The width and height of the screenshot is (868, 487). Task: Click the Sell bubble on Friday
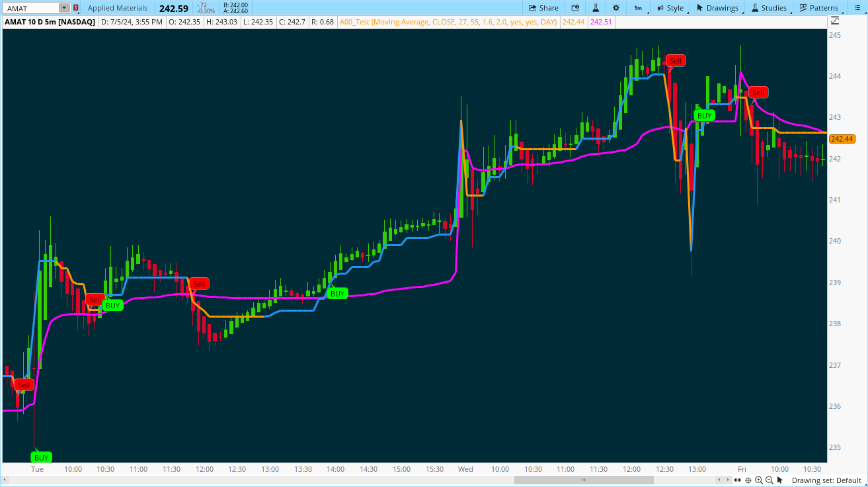pyautogui.click(x=758, y=92)
